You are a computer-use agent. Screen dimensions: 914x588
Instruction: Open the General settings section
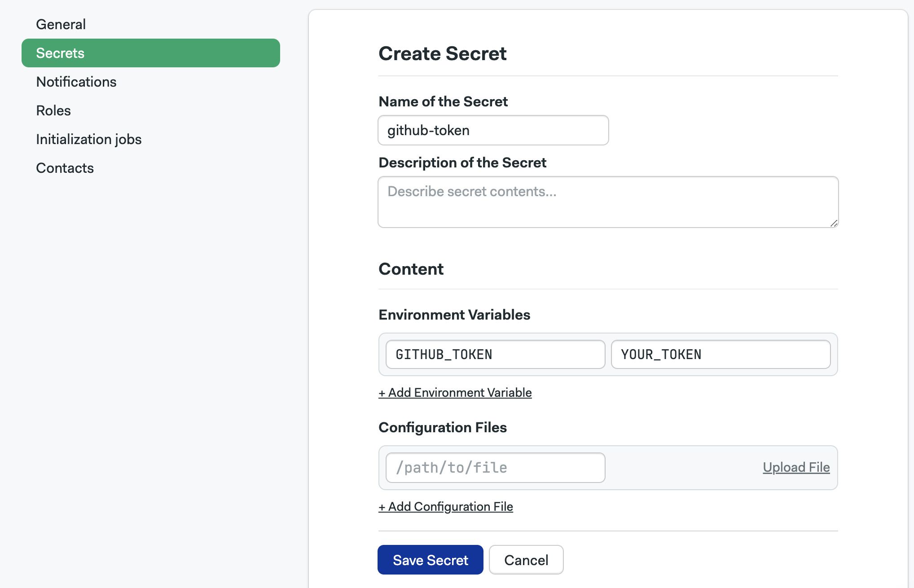coord(61,24)
